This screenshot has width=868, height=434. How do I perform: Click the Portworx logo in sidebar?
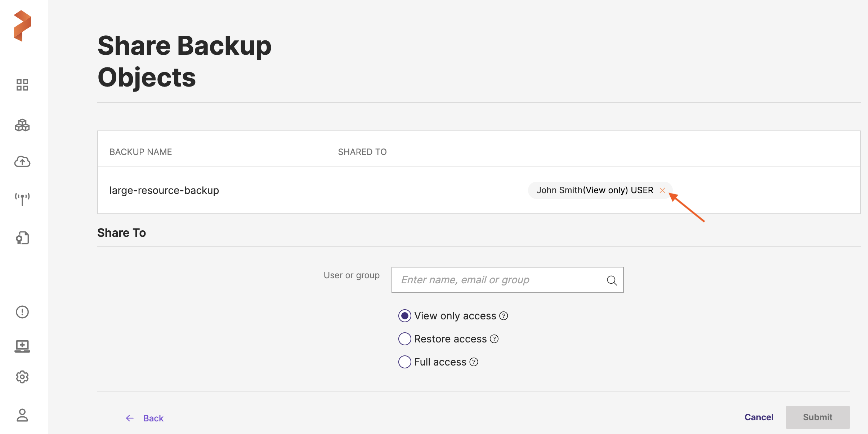(22, 26)
